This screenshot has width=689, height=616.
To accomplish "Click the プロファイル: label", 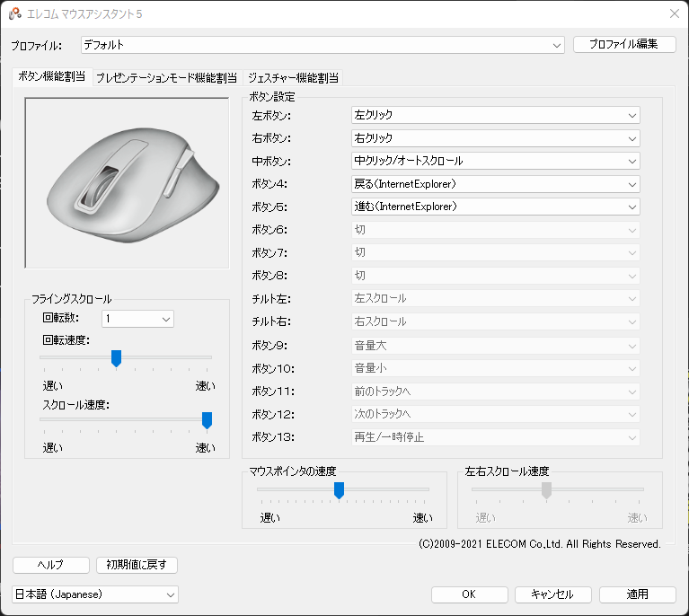I will click(x=37, y=46).
